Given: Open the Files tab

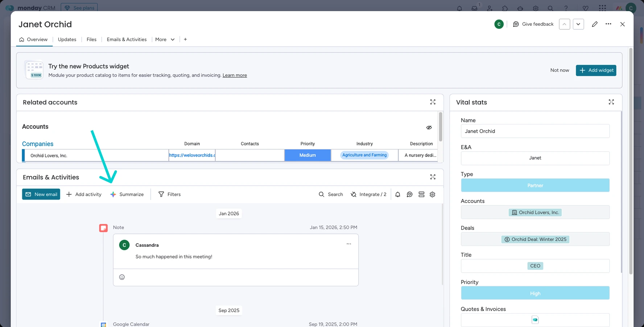Looking at the screenshot, I should point(91,40).
